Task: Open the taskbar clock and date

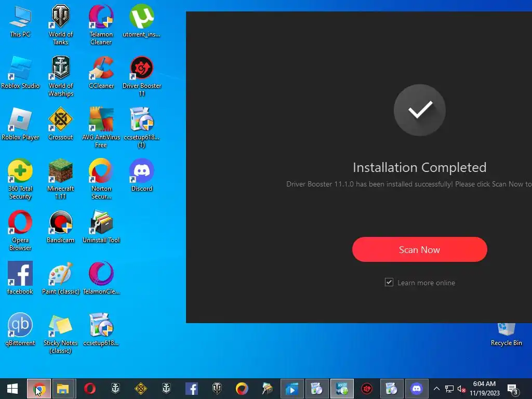Action: (x=485, y=389)
